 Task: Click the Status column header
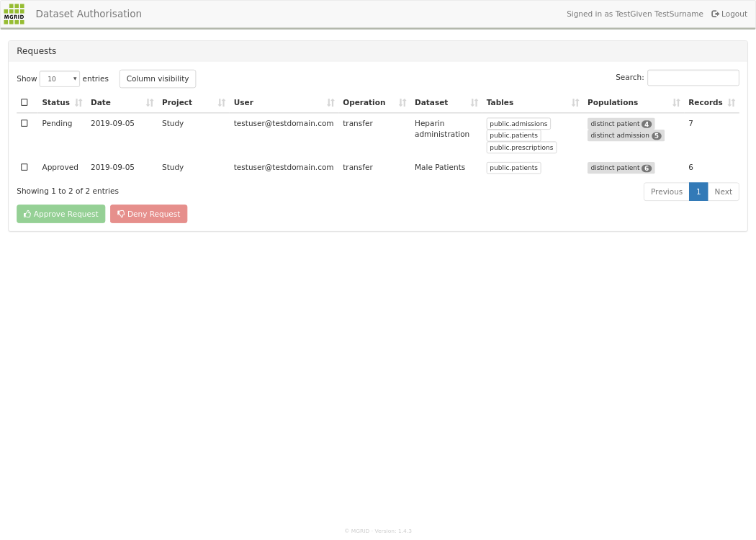[56, 102]
